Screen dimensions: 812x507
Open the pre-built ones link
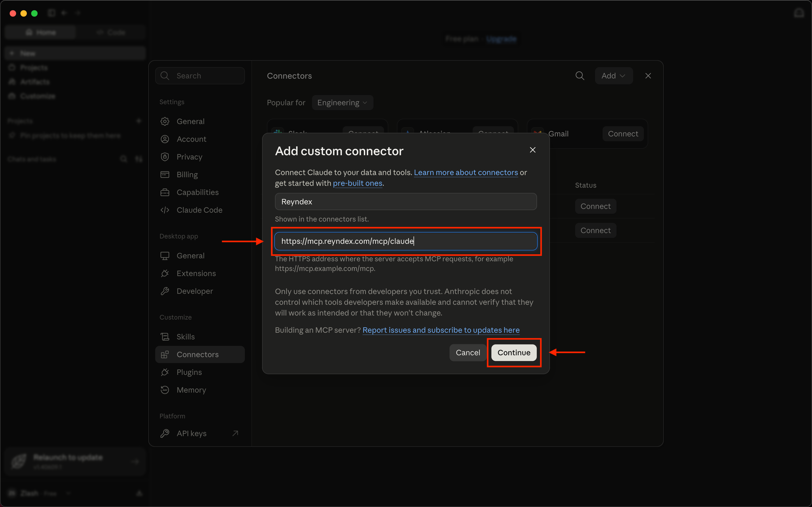point(357,183)
